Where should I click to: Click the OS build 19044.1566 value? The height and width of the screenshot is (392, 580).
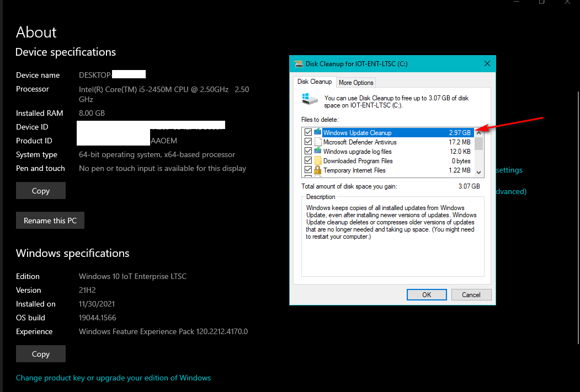[x=97, y=318]
